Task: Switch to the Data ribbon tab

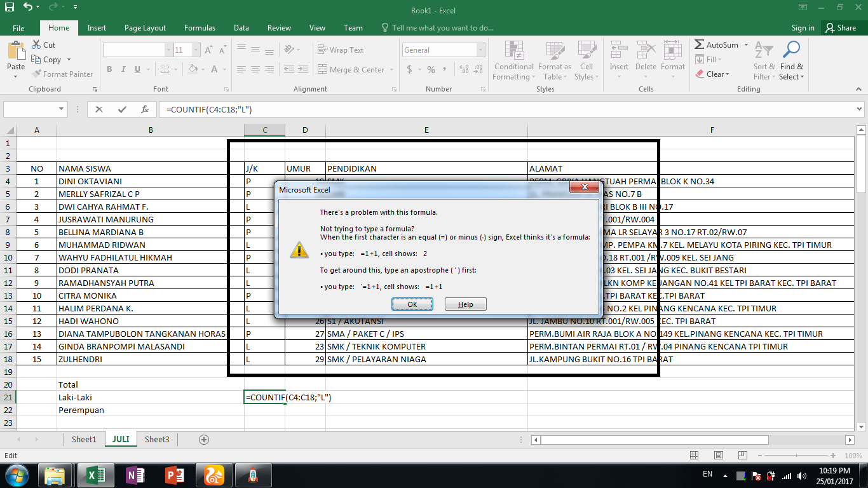Action: tap(241, 28)
